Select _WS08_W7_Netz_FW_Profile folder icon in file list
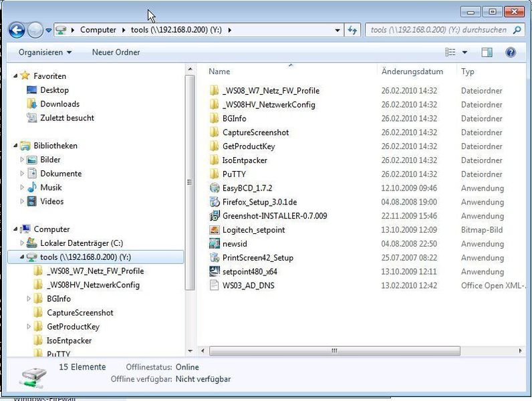Viewport: 532px width, 401px height. (x=214, y=91)
